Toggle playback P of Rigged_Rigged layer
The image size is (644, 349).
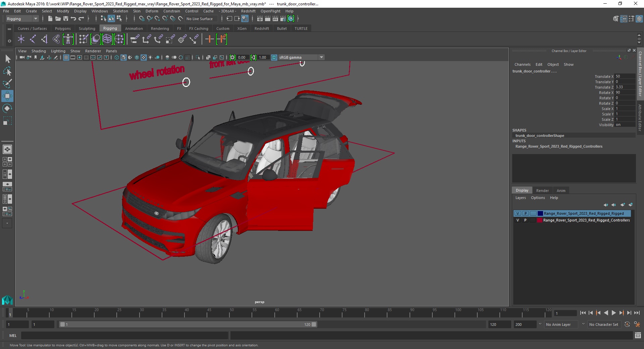[526, 213]
